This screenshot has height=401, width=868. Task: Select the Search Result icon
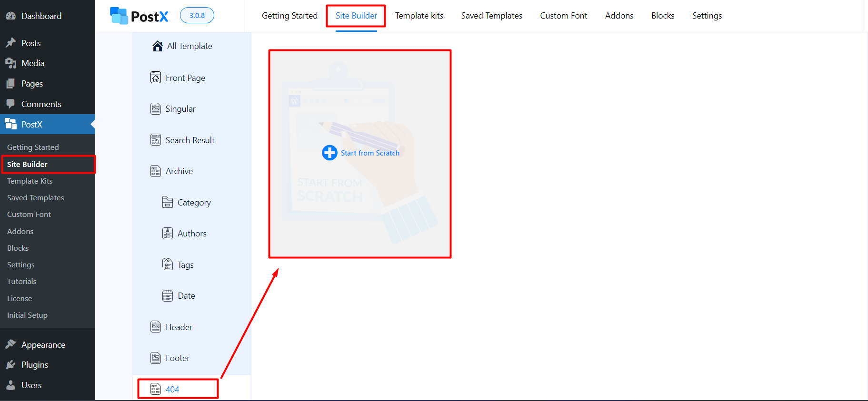[156, 140]
